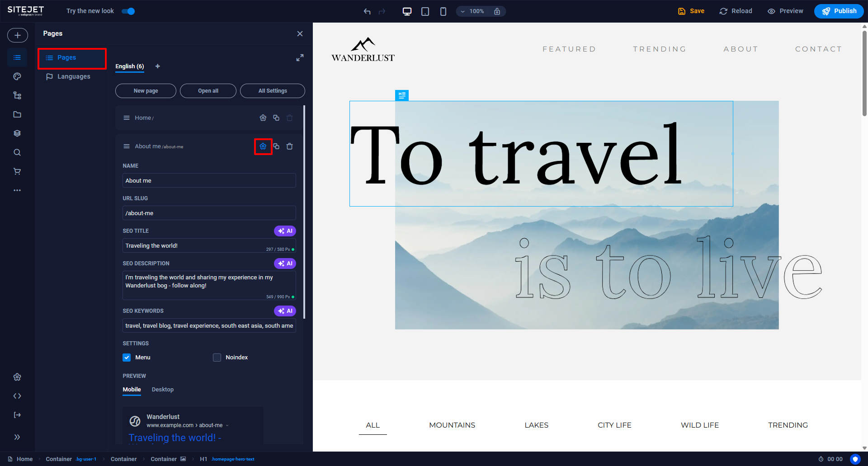Click the add element plus button in the sidebar
Screen dimensions: 868x466
coord(18,35)
